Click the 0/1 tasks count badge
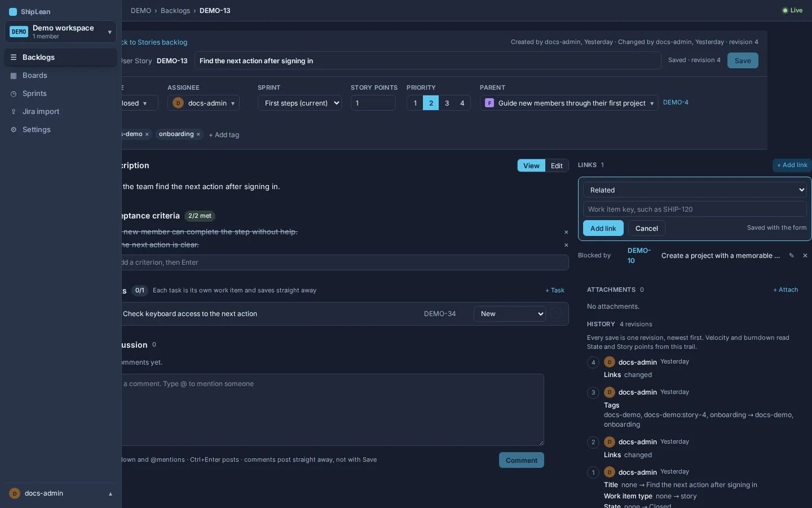The width and height of the screenshot is (812, 508). tap(140, 290)
